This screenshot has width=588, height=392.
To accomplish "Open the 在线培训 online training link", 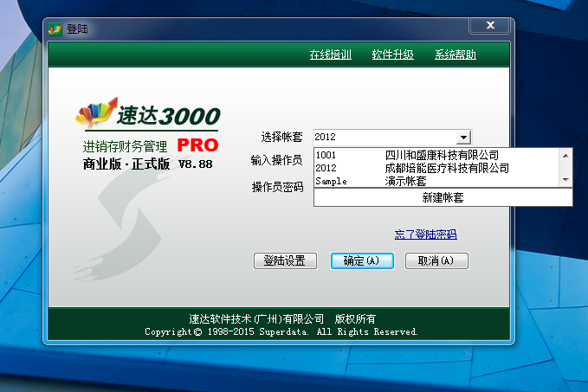I will pos(331,55).
